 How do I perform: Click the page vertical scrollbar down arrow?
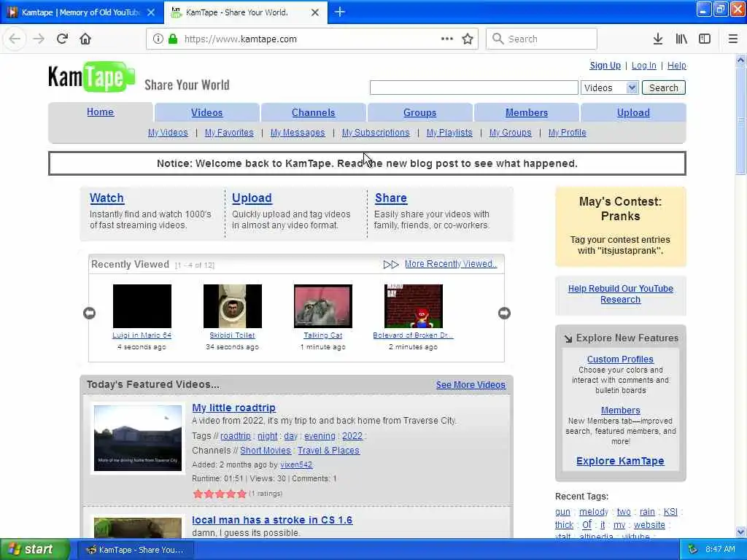pos(741,532)
